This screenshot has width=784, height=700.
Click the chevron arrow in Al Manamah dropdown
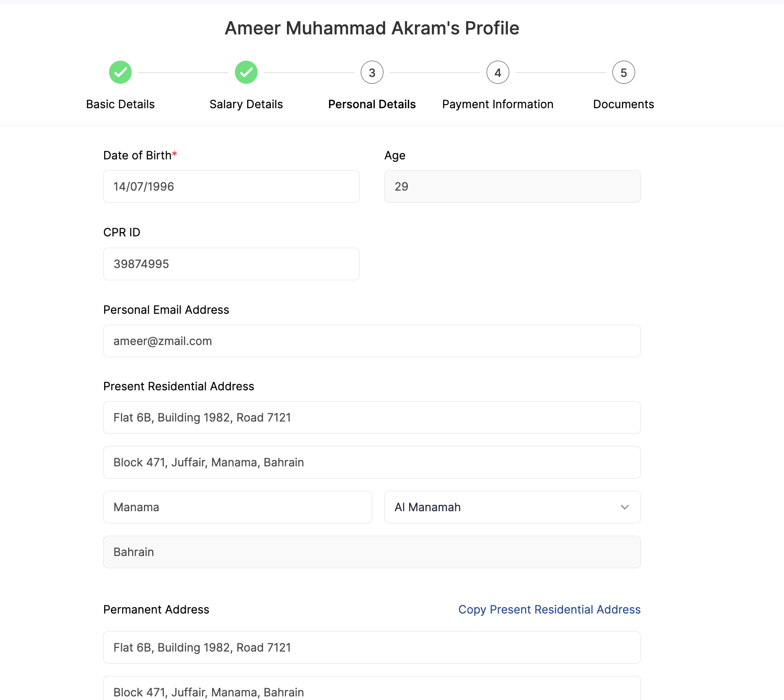[x=625, y=507]
